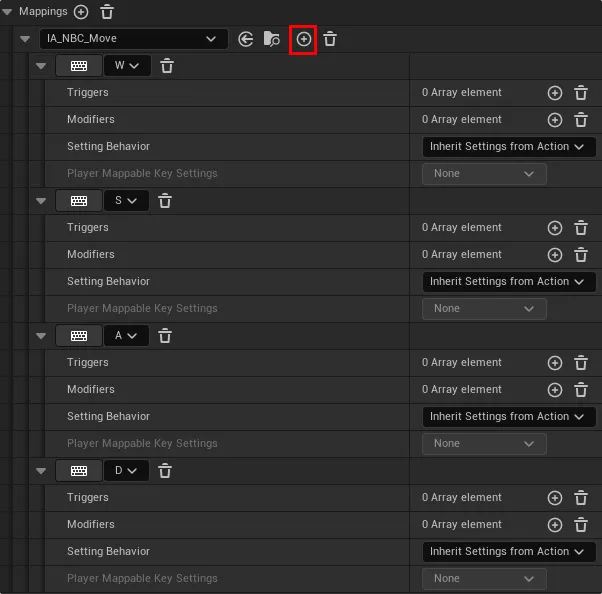Clear triggers for the W key
Screen dimensions: 602x594
(581, 93)
